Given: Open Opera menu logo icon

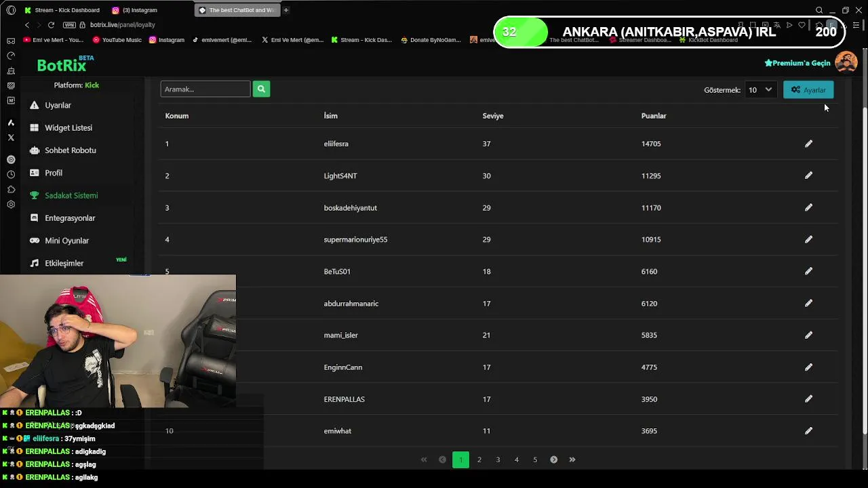Looking at the screenshot, I should [x=11, y=10].
